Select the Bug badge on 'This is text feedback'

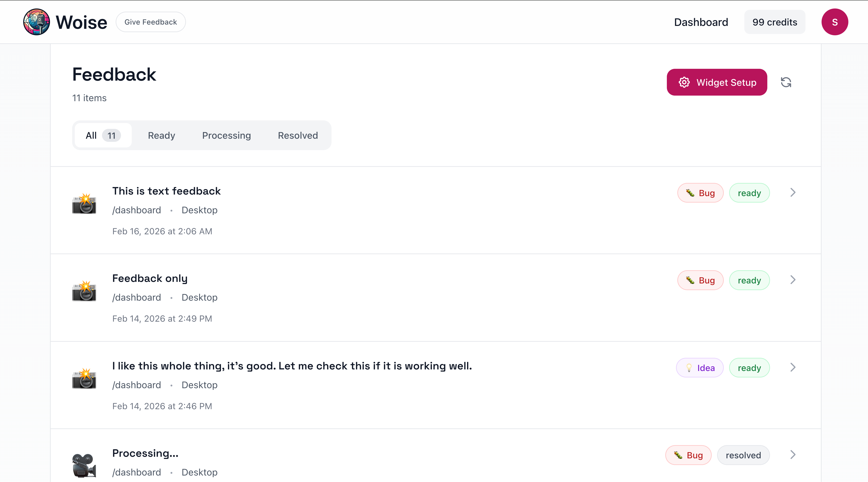700,193
